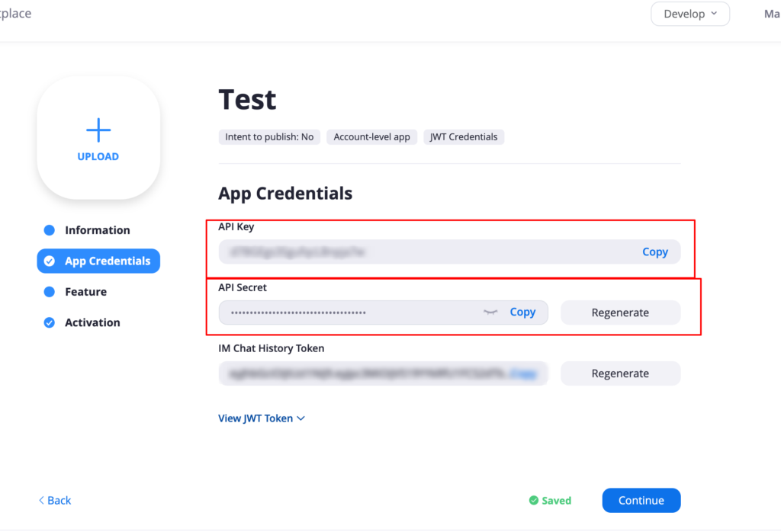Viewport: 781px width, 532px height.
Task: Copy the API Secret
Action: click(522, 312)
